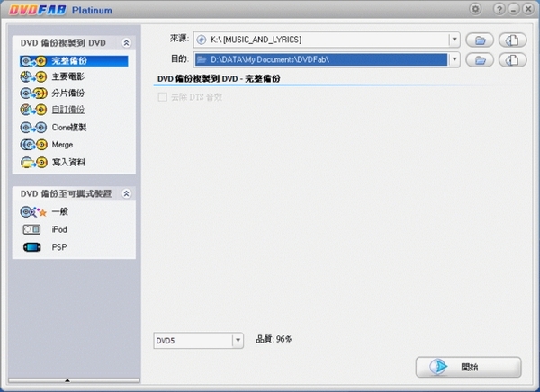
Task: Select the 分片備份 menu label
Action: click(68, 93)
